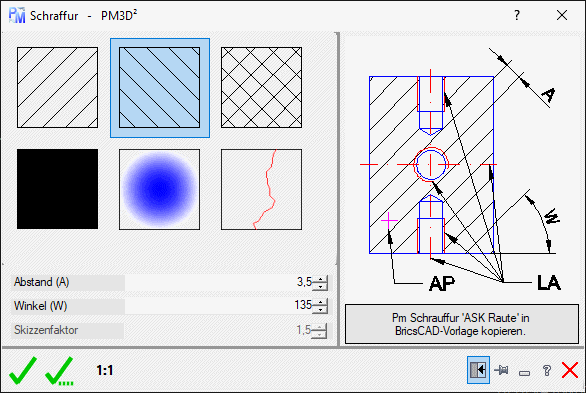Select the cross-hatch pattern tile
This screenshot has width=586, height=393.
click(x=261, y=87)
